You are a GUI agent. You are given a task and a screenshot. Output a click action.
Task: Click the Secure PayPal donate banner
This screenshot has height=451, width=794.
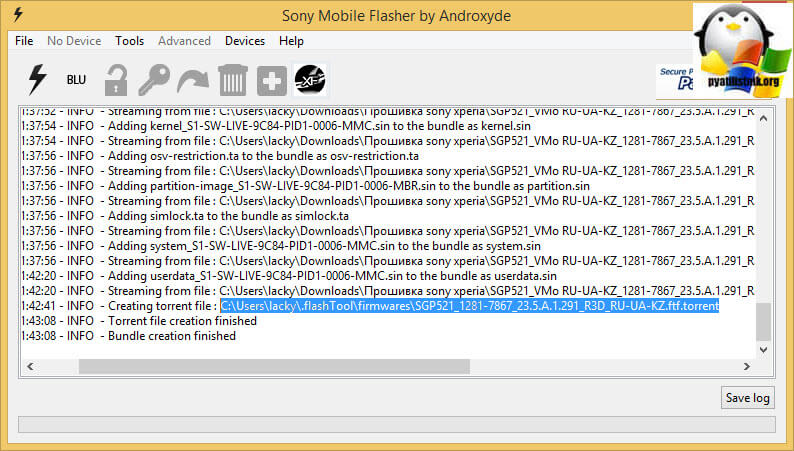[674, 79]
